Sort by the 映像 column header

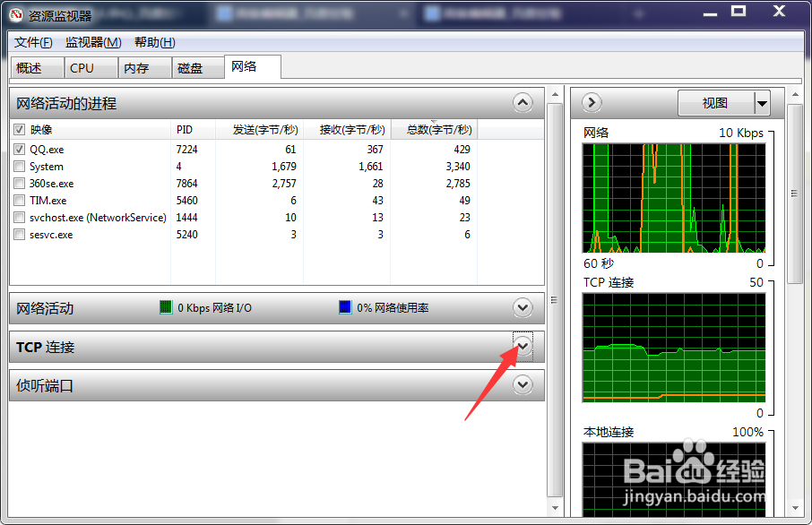41,129
